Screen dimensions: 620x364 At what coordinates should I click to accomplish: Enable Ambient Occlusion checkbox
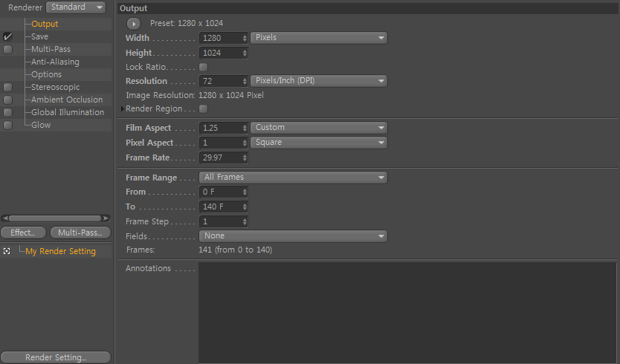click(7, 100)
